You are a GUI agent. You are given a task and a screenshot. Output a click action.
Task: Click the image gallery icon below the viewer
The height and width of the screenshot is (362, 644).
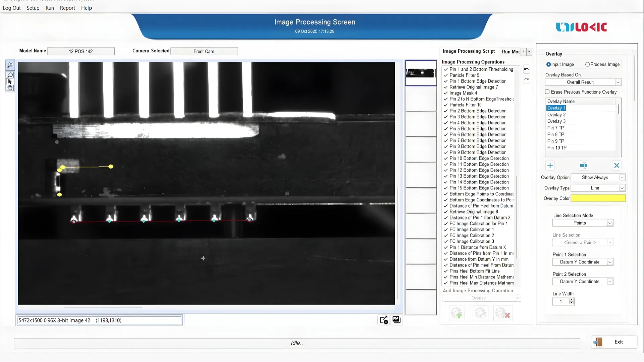tap(396, 320)
